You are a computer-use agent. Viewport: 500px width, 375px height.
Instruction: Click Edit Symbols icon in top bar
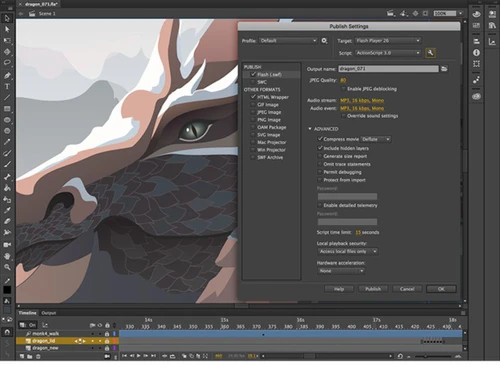404,13
